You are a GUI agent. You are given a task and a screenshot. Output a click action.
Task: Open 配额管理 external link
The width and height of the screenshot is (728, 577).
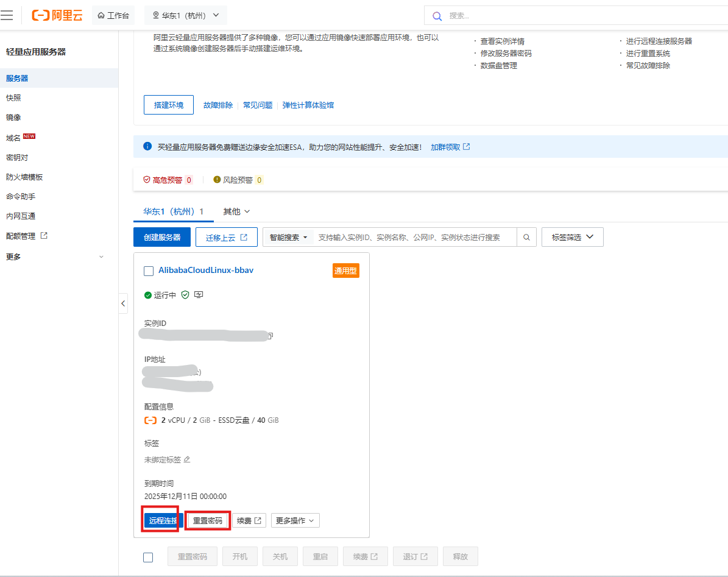point(21,236)
